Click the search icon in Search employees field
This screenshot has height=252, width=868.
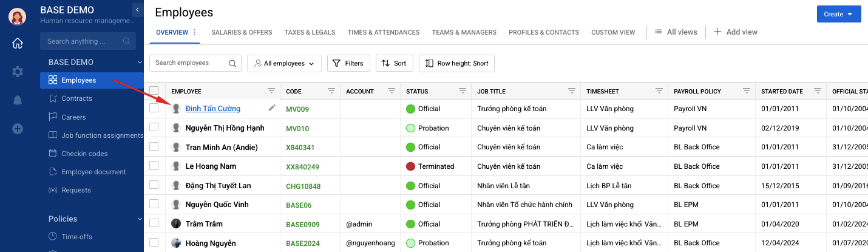tap(232, 63)
